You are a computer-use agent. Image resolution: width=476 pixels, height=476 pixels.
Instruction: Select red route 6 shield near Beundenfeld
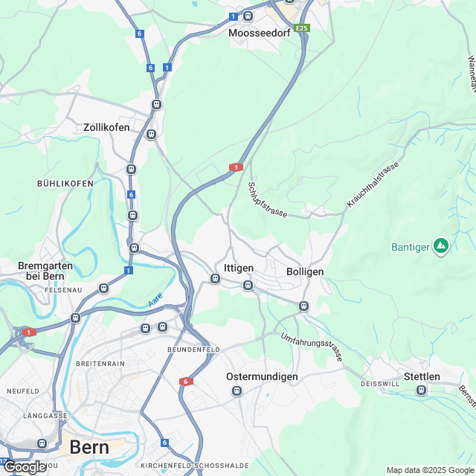pyautogui.click(x=186, y=382)
